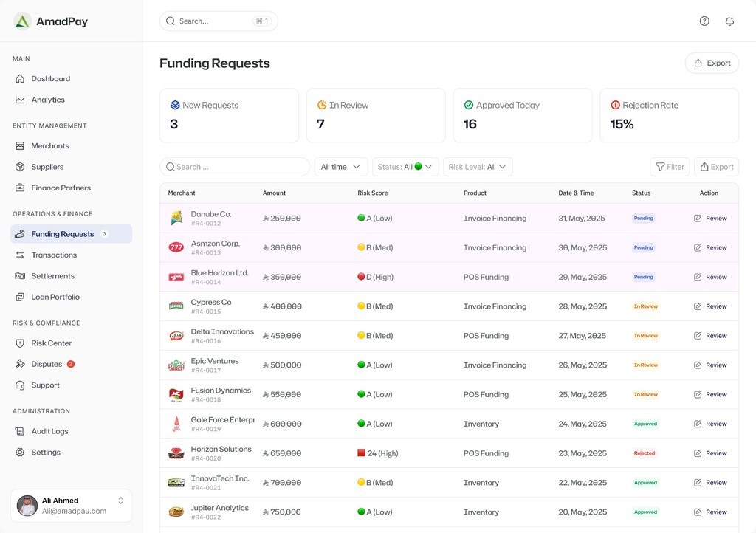The image size is (756, 533).
Task: Click the Risk Center shield icon
Action: click(x=20, y=343)
